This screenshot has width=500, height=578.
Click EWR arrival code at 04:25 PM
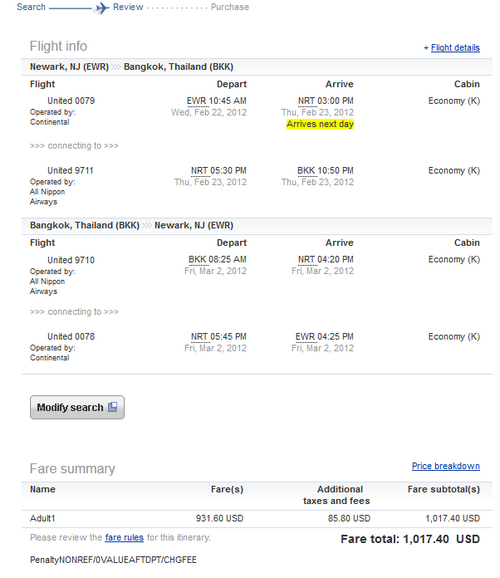coord(305,337)
